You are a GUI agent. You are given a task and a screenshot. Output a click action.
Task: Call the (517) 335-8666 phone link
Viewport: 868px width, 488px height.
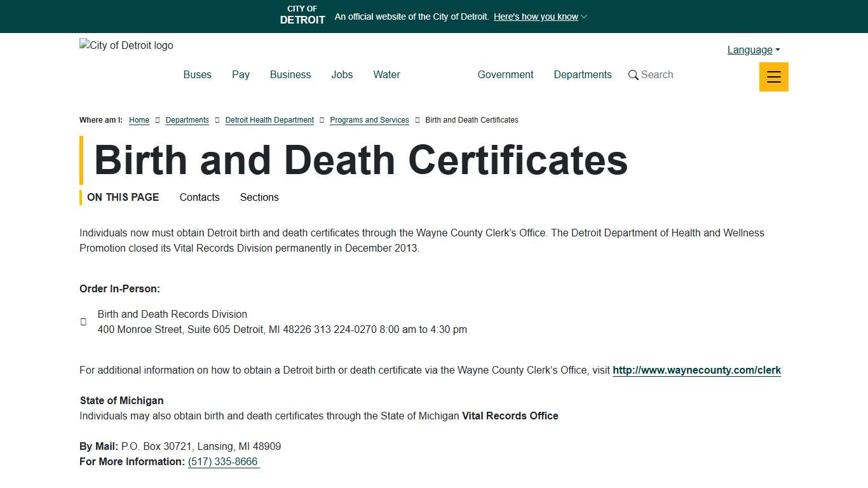223,461
